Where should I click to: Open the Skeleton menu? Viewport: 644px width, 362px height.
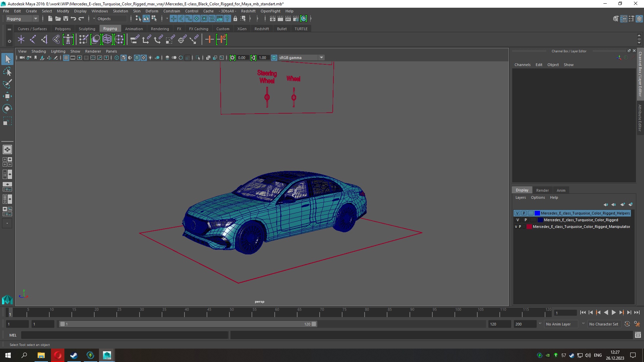120,11
